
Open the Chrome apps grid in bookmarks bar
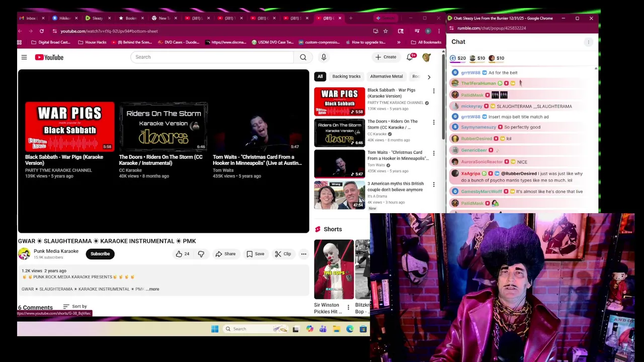click(x=20, y=42)
